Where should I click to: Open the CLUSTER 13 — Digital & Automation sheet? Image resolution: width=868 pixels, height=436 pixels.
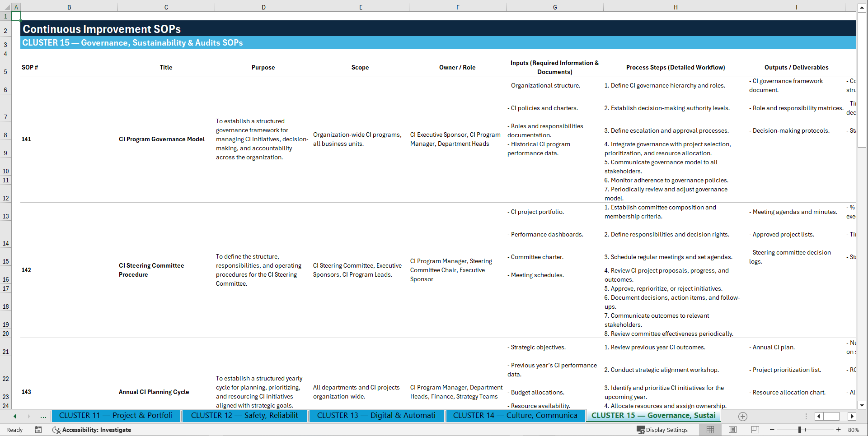pyautogui.click(x=376, y=416)
